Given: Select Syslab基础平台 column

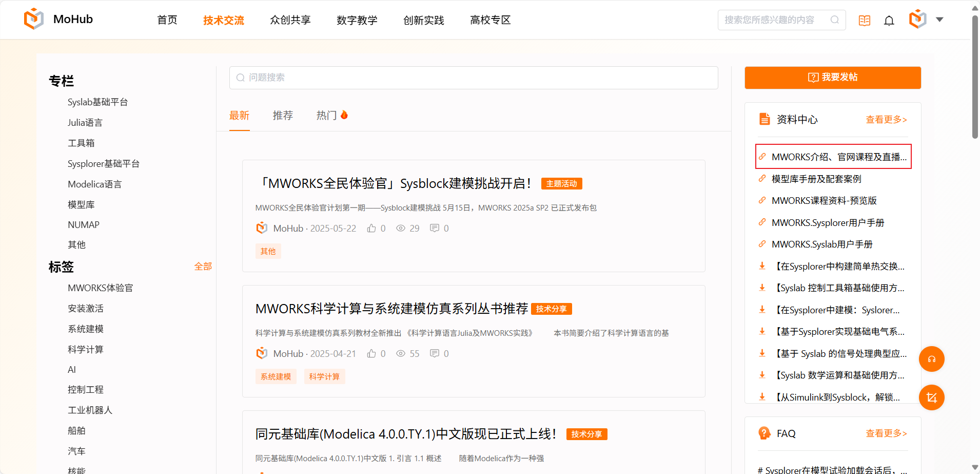Looking at the screenshot, I should coord(98,102).
